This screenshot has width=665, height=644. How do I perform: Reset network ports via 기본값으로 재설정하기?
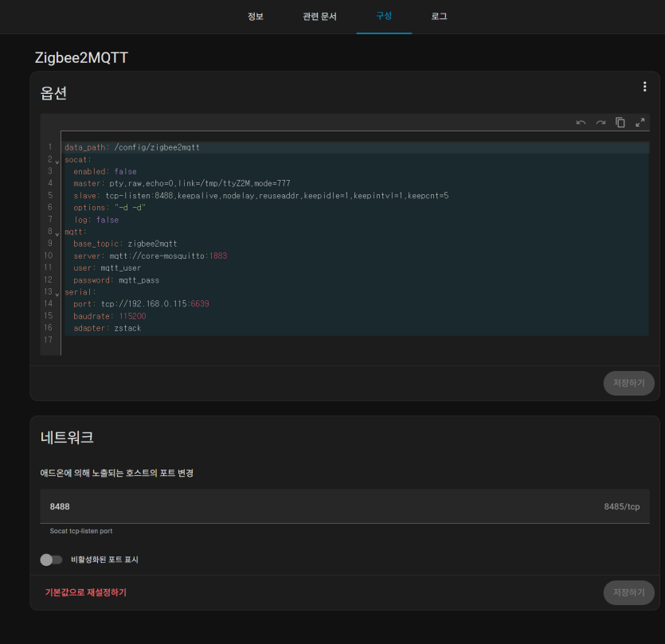coord(86,592)
